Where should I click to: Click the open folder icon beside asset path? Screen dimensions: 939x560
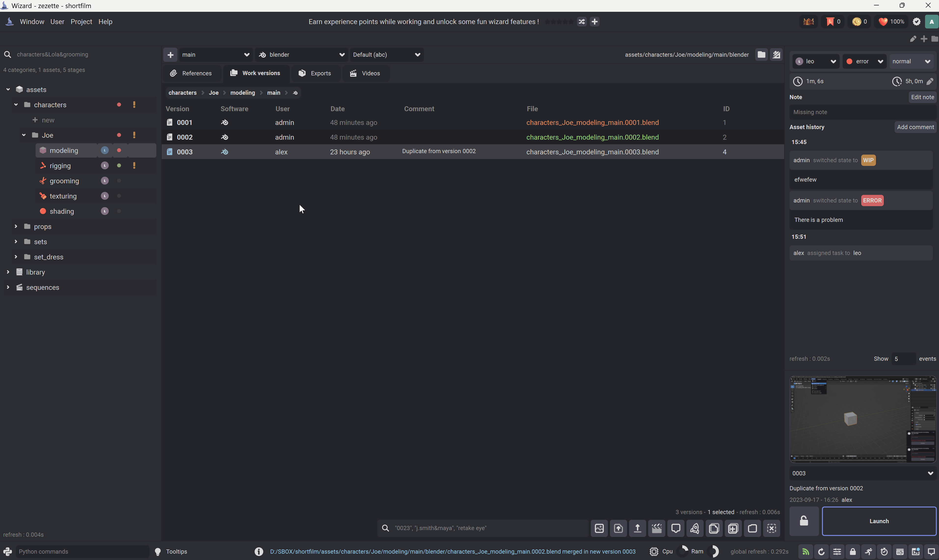pos(762,55)
